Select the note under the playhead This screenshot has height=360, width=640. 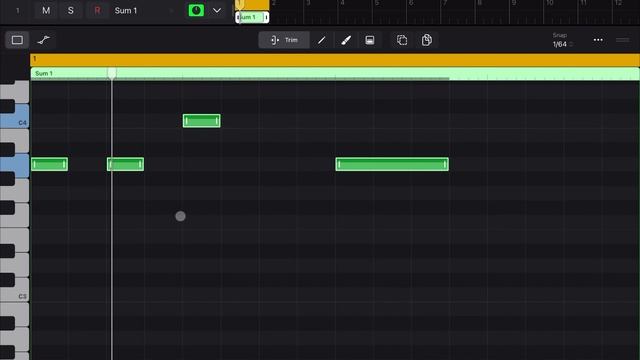(125, 164)
